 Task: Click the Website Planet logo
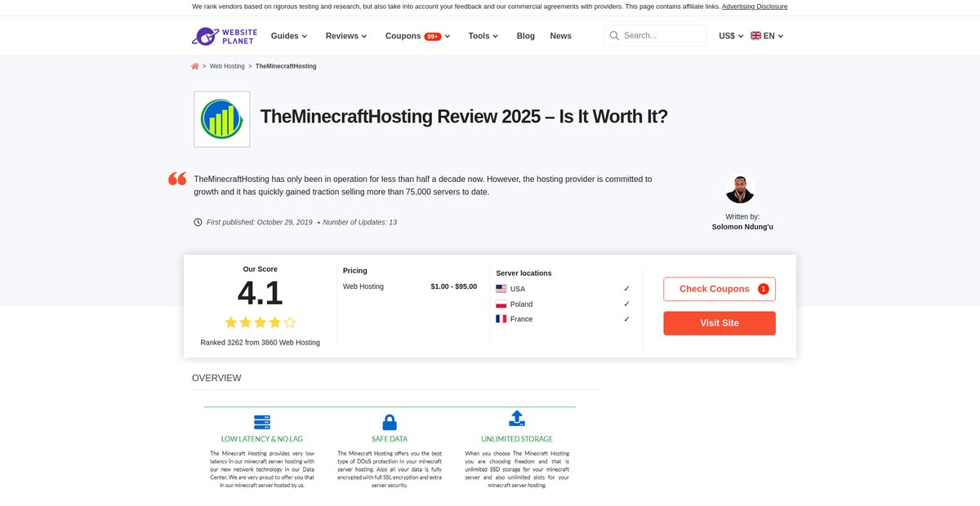225,36
